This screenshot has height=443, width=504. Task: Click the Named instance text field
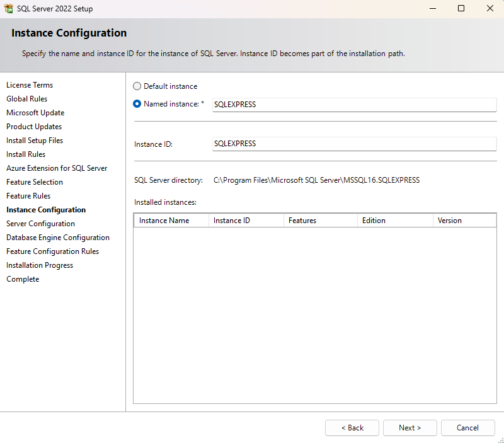pos(354,105)
